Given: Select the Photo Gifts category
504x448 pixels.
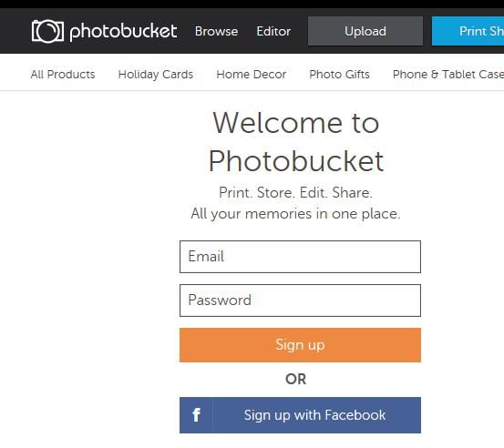Looking at the screenshot, I should 339,74.
